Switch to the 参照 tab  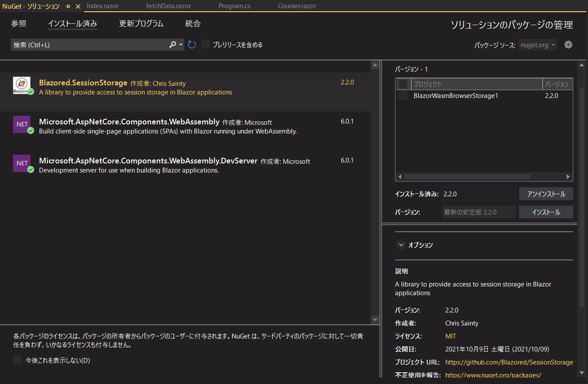tap(19, 24)
